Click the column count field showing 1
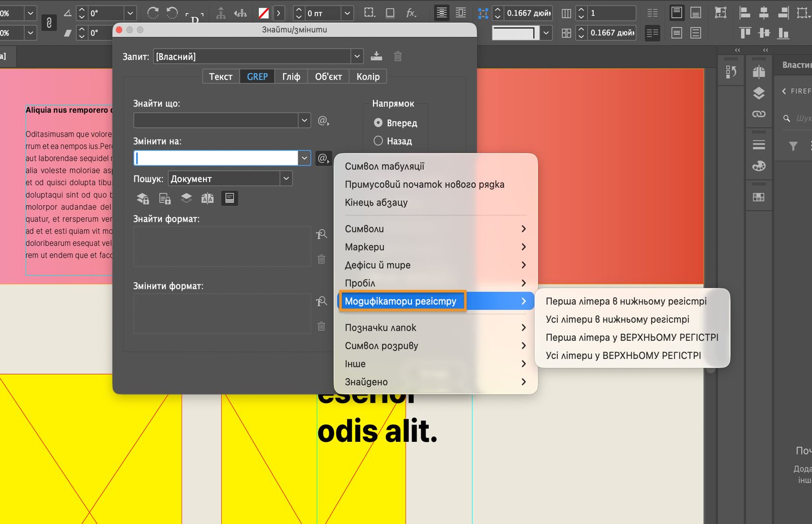 (x=612, y=13)
